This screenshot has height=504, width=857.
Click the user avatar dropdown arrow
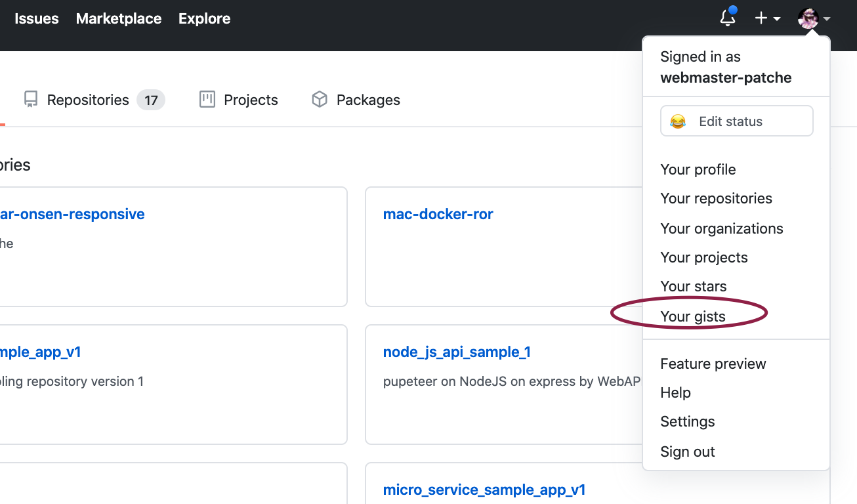click(x=827, y=19)
